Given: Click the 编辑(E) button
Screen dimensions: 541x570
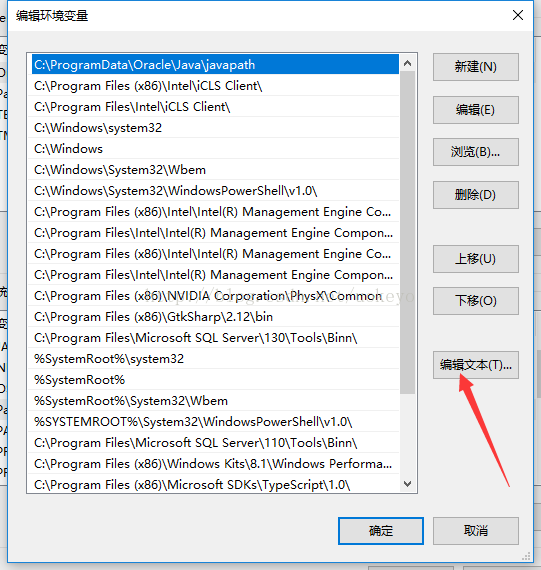Looking at the screenshot, I should pyautogui.click(x=476, y=110).
